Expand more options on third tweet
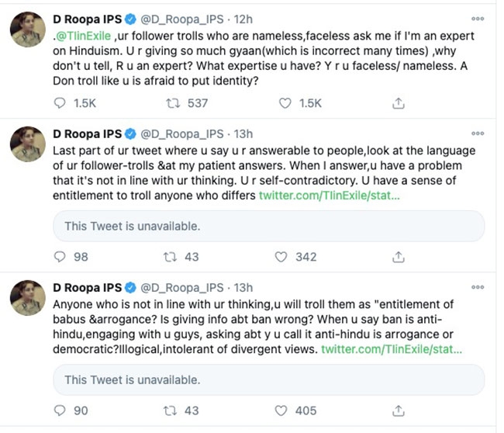 [478, 286]
